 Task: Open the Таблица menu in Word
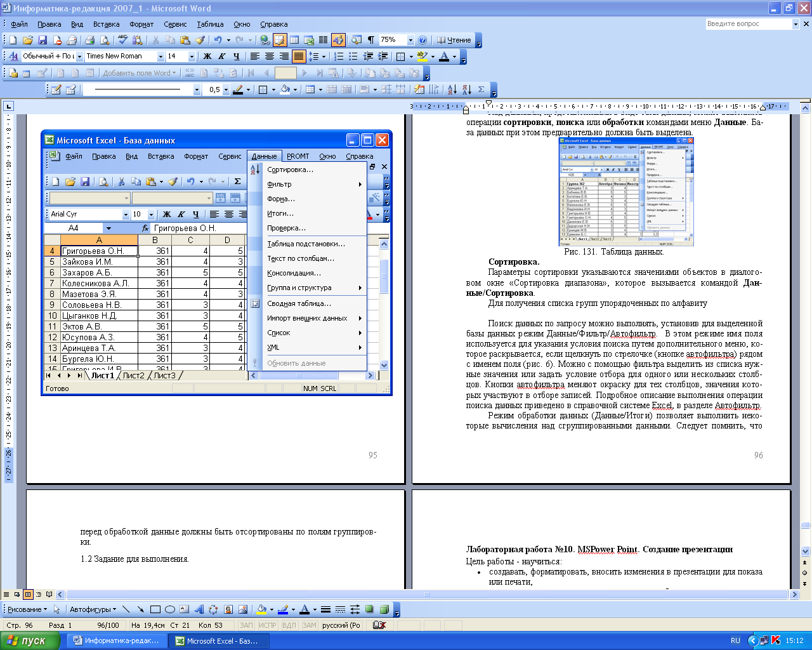click(210, 24)
